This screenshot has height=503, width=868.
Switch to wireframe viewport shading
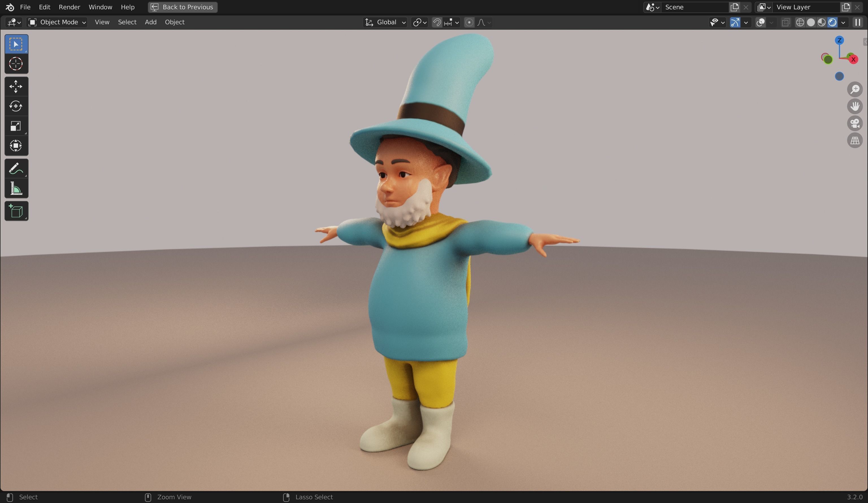tap(800, 22)
